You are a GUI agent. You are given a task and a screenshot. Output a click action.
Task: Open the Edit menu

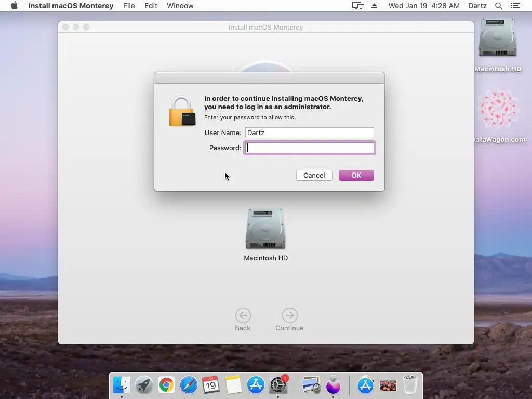[151, 6]
